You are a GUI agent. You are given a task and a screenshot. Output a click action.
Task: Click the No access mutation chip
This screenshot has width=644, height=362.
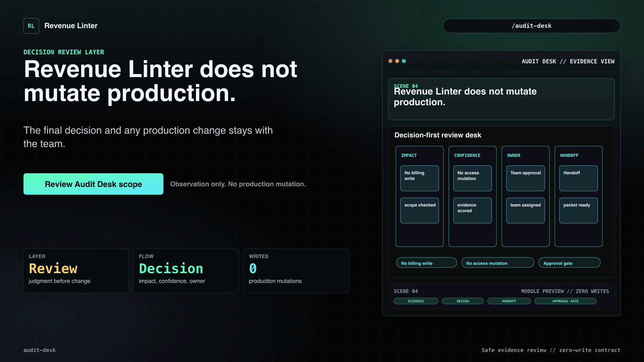point(498,263)
